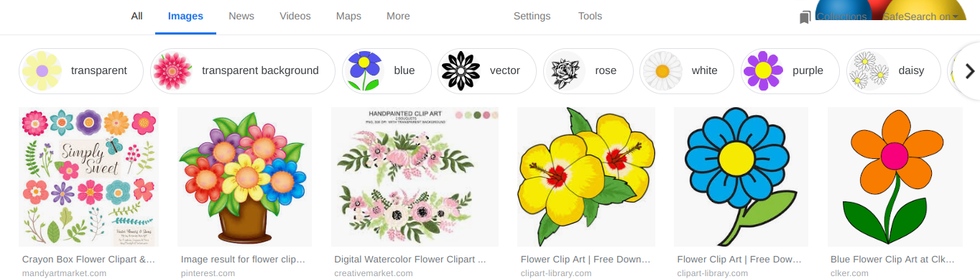Choose the purple flower filter icon
Screen dimensions: 980x279
tap(762, 71)
